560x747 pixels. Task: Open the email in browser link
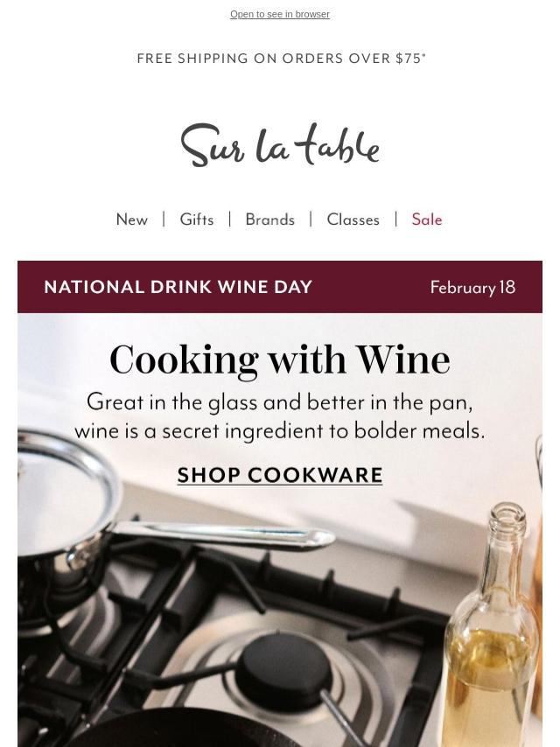tap(280, 14)
